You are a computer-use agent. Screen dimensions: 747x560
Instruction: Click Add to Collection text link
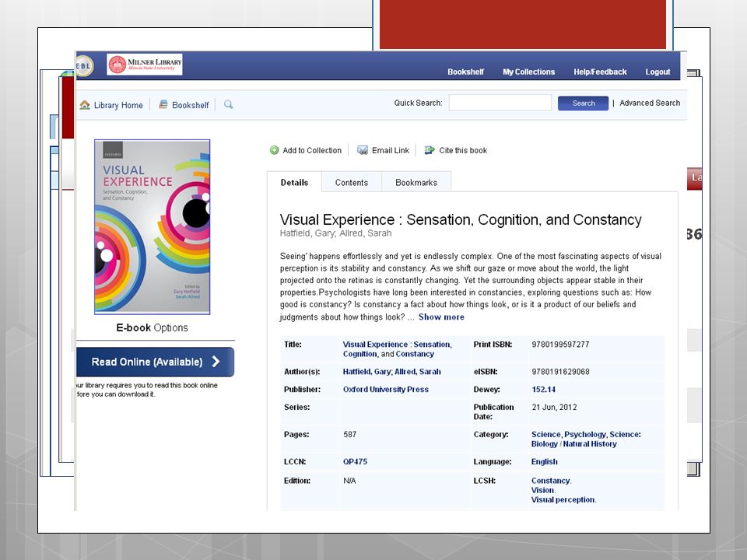pyautogui.click(x=312, y=150)
